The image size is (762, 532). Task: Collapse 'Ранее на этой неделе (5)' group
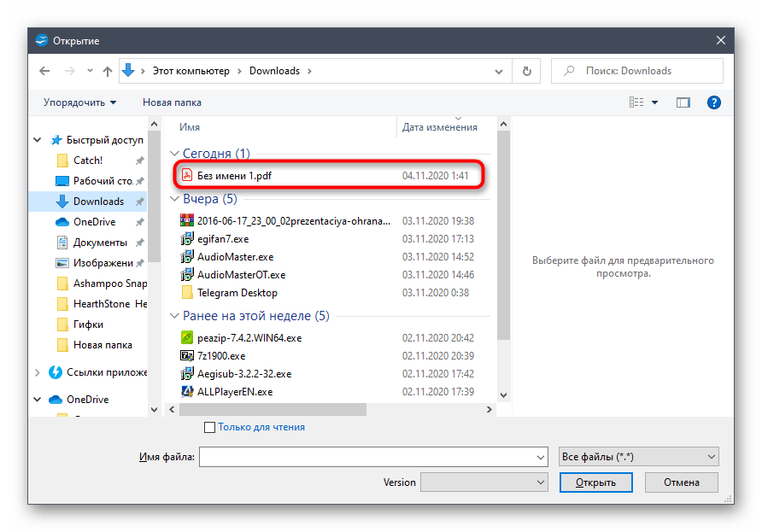click(174, 316)
